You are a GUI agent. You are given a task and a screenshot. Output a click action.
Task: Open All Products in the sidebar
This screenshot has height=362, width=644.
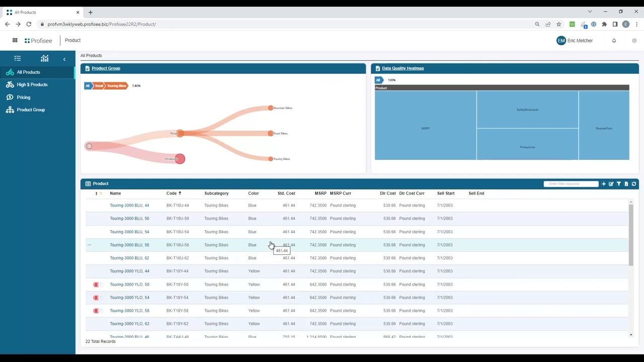37,72
